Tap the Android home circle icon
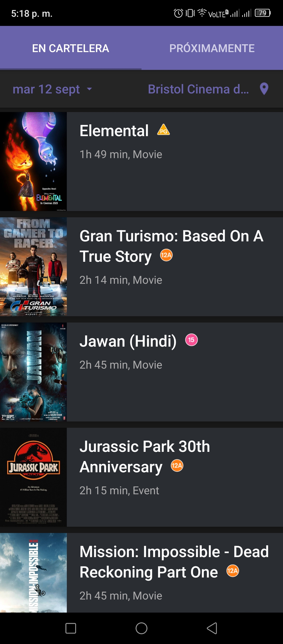This screenshot has height=644, width=283. click(141, 628)
